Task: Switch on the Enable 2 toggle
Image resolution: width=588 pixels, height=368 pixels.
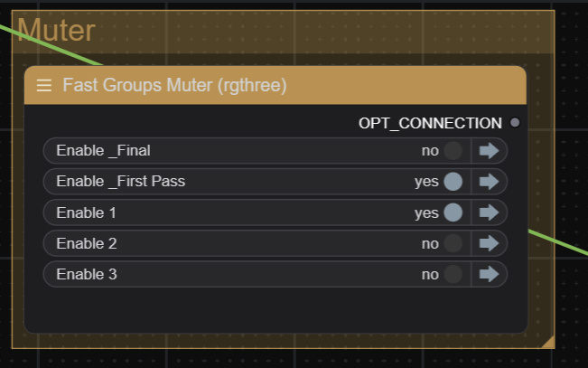Action: [x=453, y=243]
